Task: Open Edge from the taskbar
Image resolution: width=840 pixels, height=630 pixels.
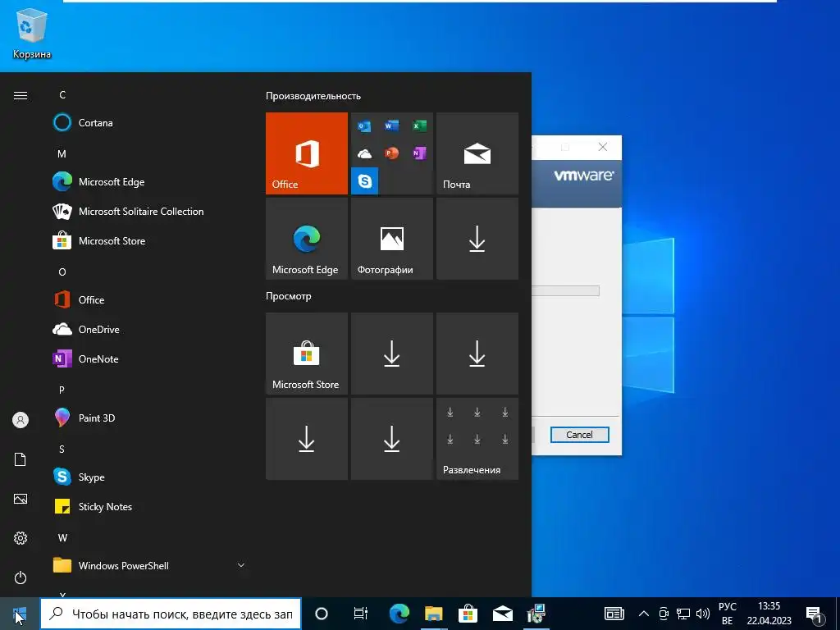Action: [x=399, y=614]
